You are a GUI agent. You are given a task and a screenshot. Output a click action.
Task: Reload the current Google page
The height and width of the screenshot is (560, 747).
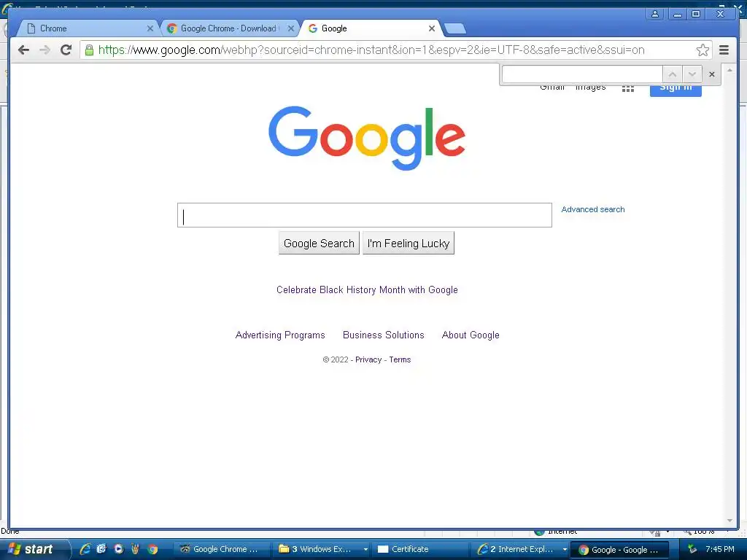coord(66,50)
